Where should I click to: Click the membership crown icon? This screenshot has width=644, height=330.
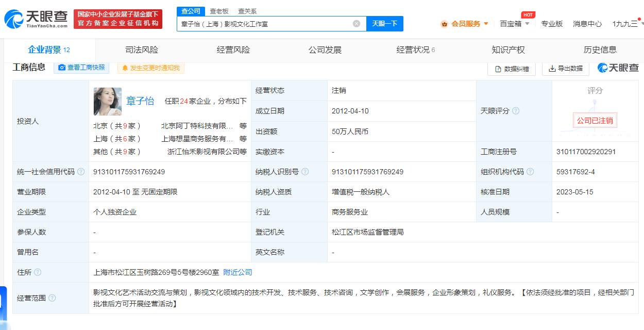click(x=445, y=24)
